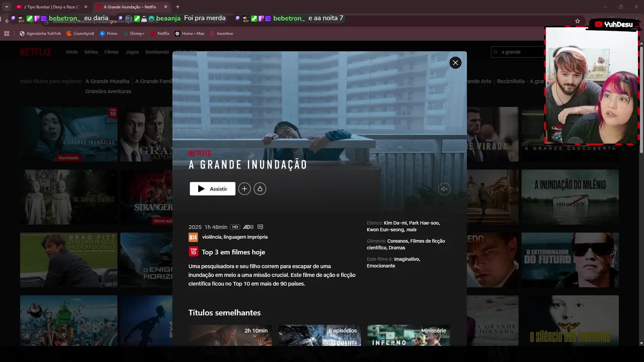The height and width of the screenshot is (362, 644).
Task: Open O Exterminador do Futuro thumbnail
Action: coord(570,260)
